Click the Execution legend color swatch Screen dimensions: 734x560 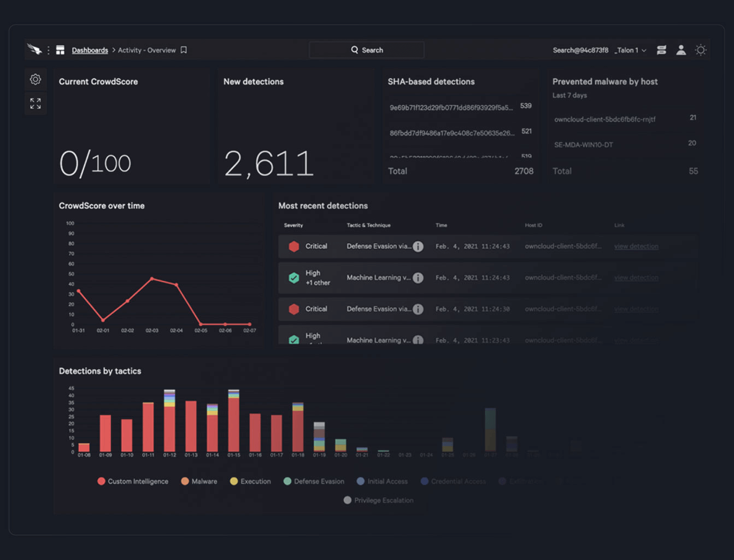pyautogui.click(x=234, y=481)
